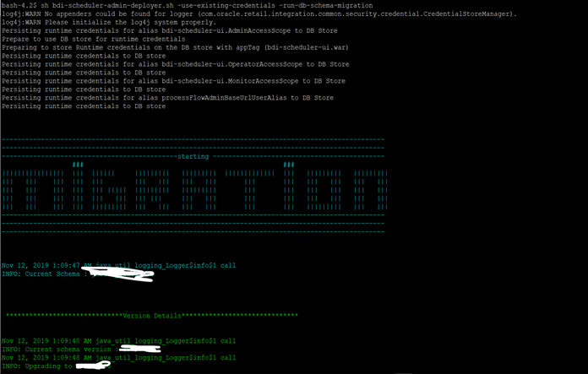Click the 'Version Details' header line

[152, 316]
